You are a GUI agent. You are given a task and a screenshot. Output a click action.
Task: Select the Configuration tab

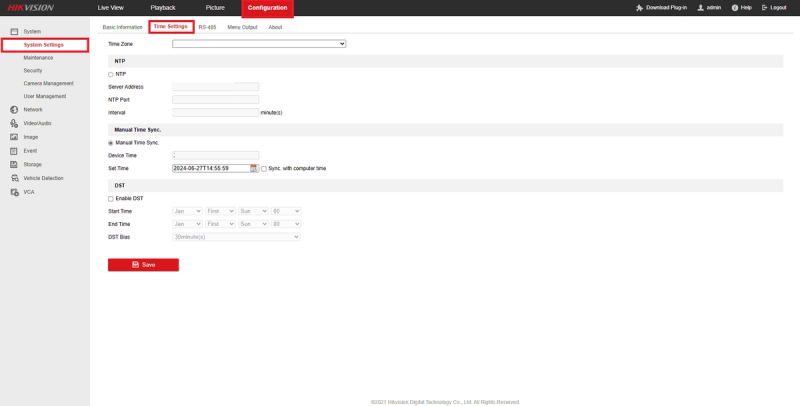[267, 8]
